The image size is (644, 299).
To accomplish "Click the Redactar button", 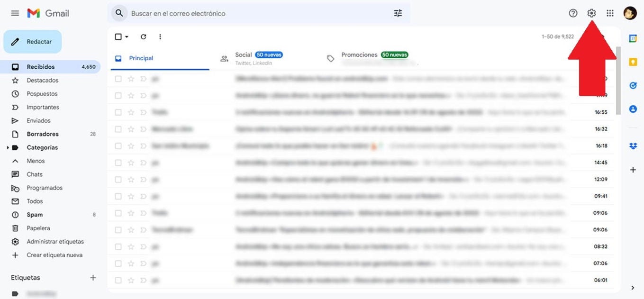I will click(32, 42).
